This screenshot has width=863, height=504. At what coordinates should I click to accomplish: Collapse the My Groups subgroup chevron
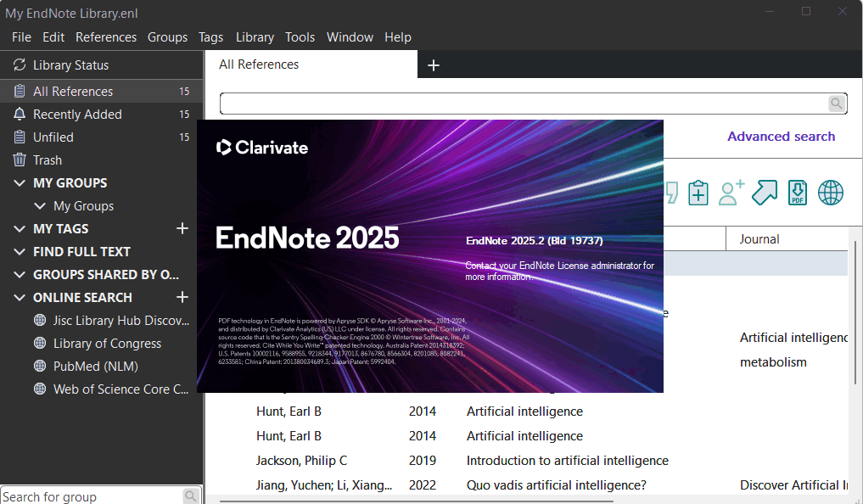pyautogui.click(x=40, y=206)
